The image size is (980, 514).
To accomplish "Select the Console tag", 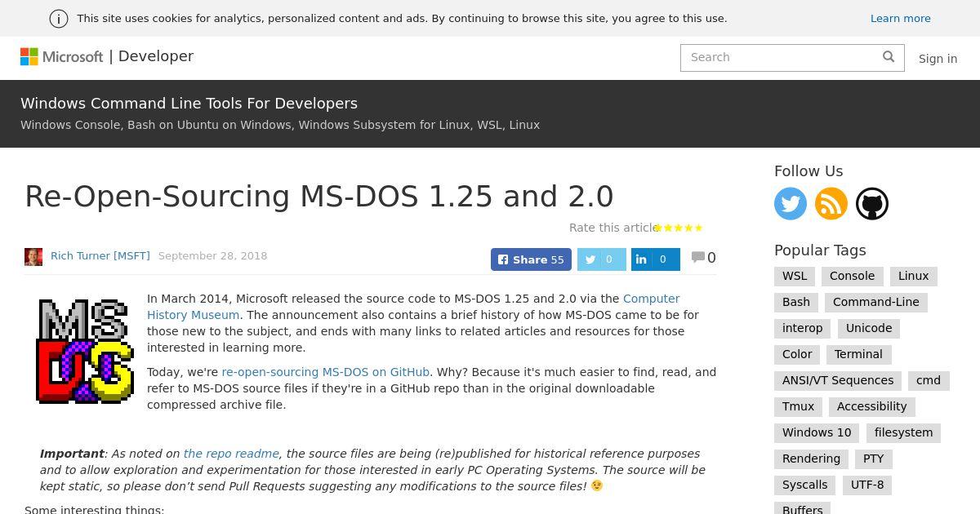I will 852,277.
